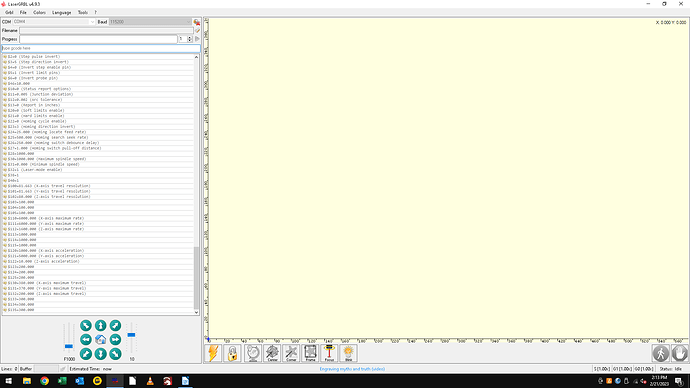Click the jog speed F1000 slider
The height and width of the screenshot is (388, 690).
69,337
